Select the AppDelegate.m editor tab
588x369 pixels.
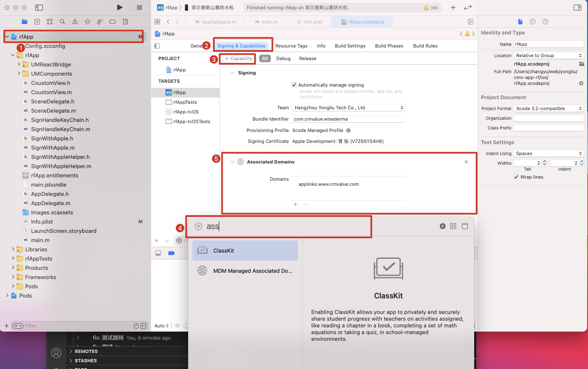click(x=215, y=22)
